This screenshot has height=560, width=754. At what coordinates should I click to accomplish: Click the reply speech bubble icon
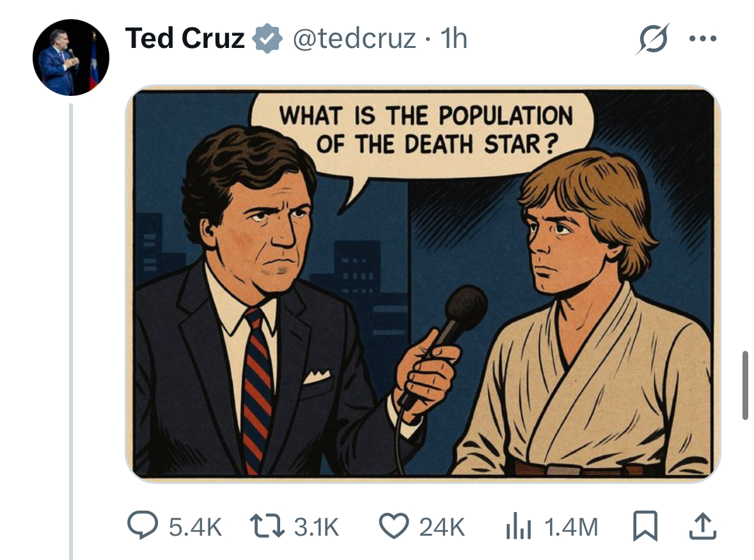click(x=143, y=525)
